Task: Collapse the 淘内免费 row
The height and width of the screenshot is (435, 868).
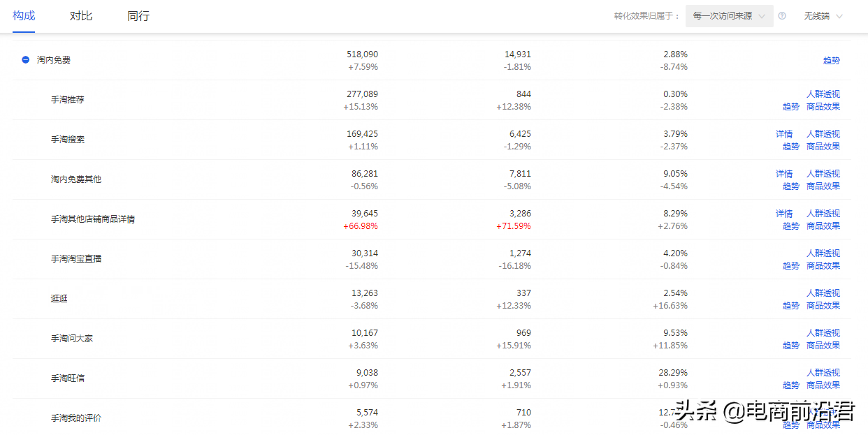Action: (x=25, y=60)
